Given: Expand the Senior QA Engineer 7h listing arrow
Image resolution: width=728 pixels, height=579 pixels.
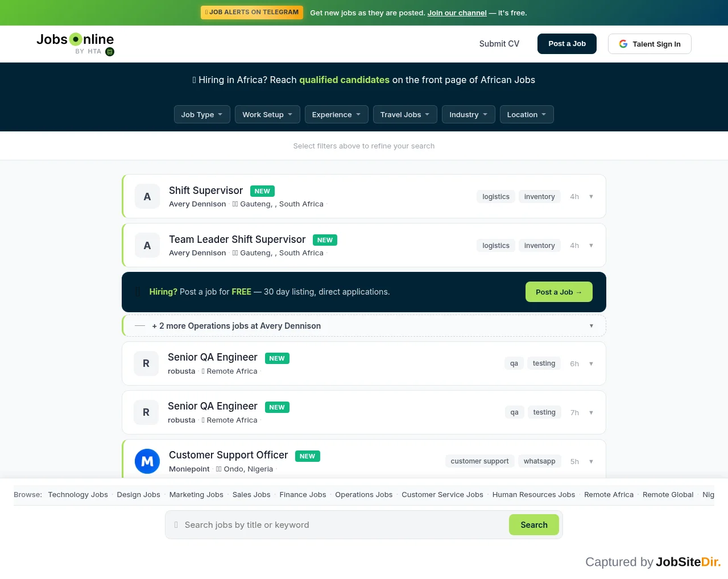Looking at the screenshot, I should tap(591, 413).
